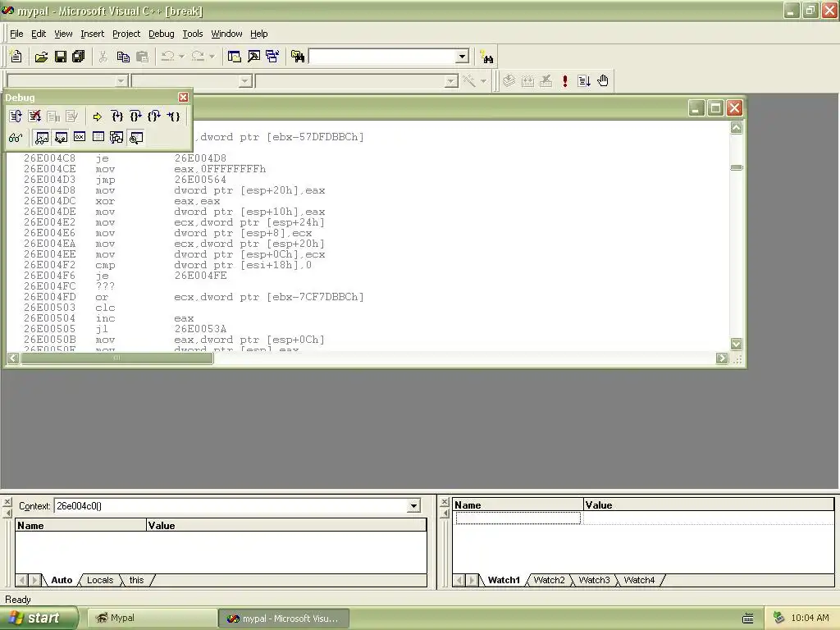Expand the Undo history arrow
The height and width of the screenshot is (630, 840).
pyautogui.click(x=181, y=57)
